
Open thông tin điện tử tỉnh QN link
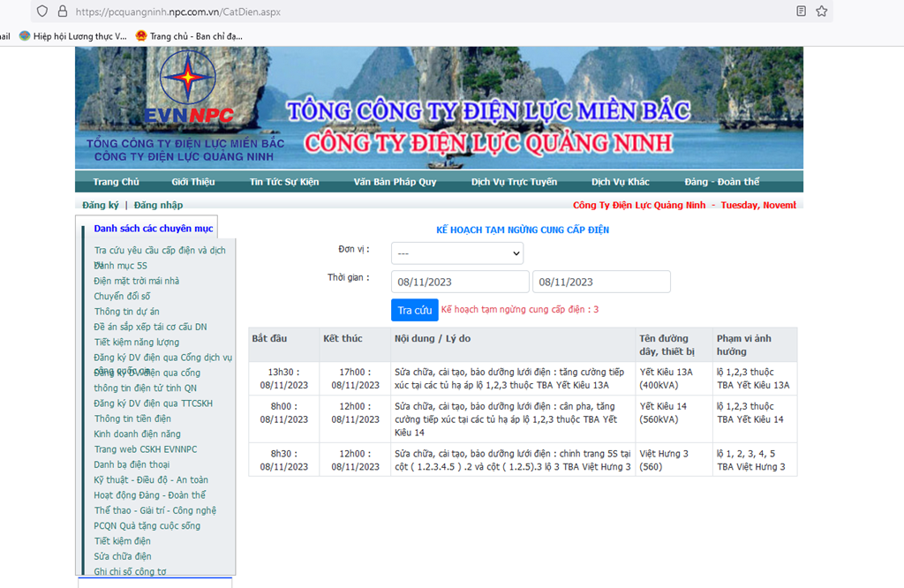146,388
